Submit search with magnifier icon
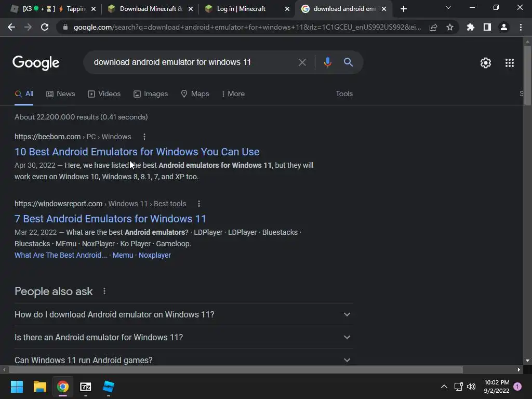Viewport: 532px width, 399px height. point(348,62)
